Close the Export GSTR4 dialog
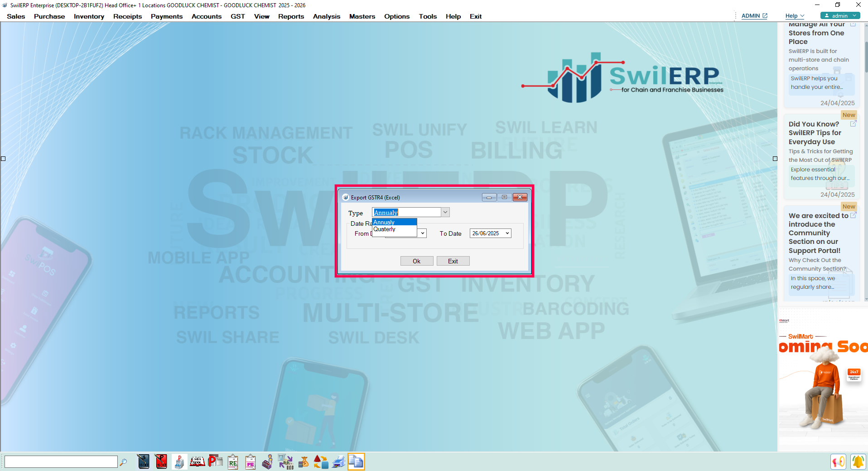Viewport: 868px width, 471px height. tap(520, 197)
